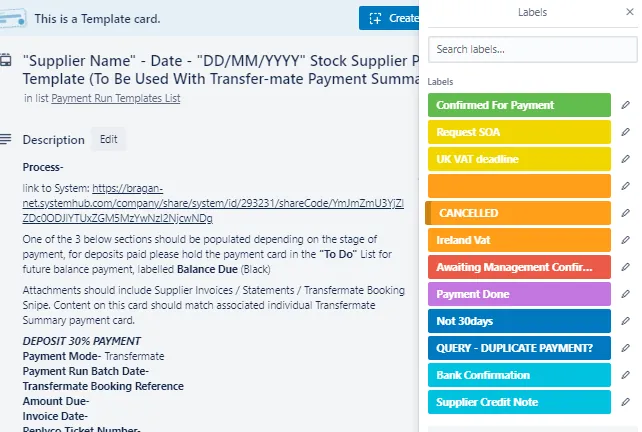
Task: Click the Description section icon
Action: 6,139
